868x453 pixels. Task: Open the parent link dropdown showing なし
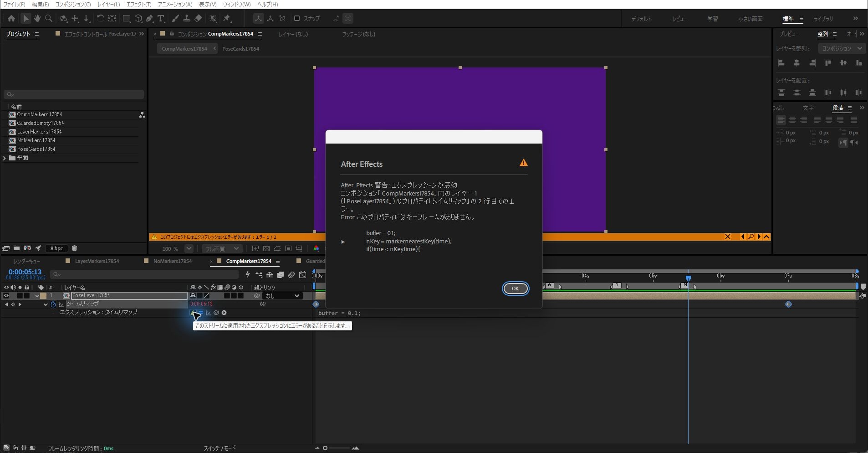point(282,296)
